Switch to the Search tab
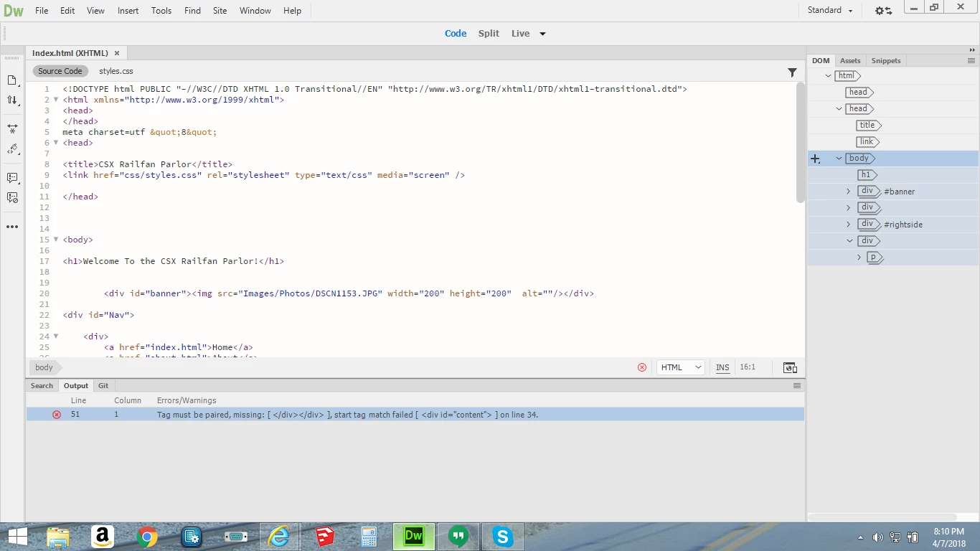Image resolution: width=980 pixels, height=551 pixels. click(x=42, y=386)
